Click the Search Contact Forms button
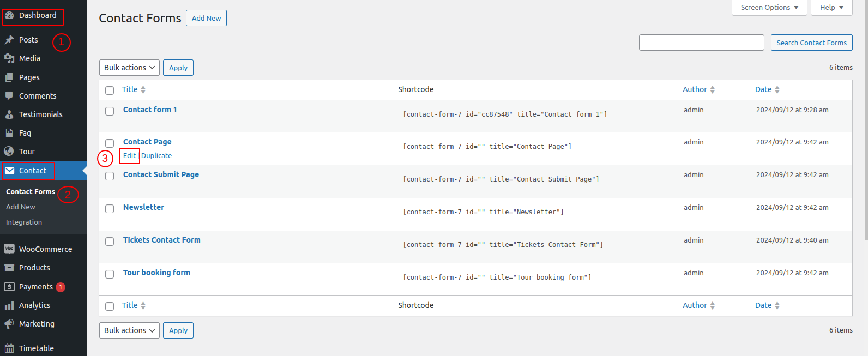 811,43
